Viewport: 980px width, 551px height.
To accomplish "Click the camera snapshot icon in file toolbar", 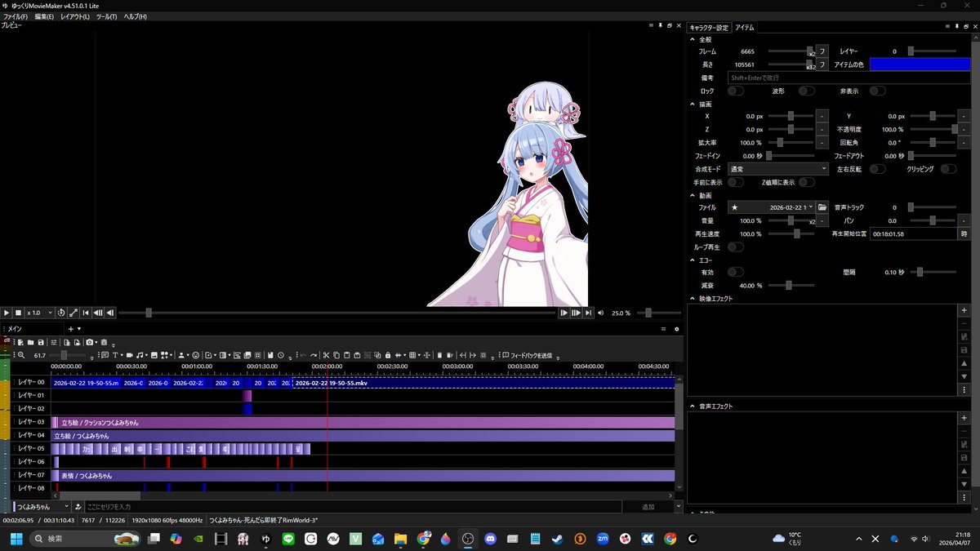I will pos(89,342).
